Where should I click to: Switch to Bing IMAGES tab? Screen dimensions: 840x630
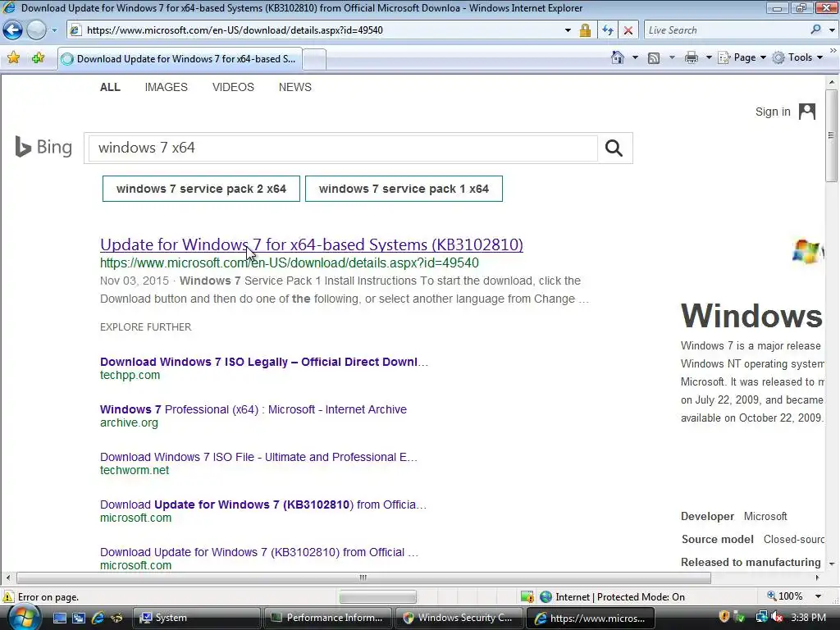point(166,87)
